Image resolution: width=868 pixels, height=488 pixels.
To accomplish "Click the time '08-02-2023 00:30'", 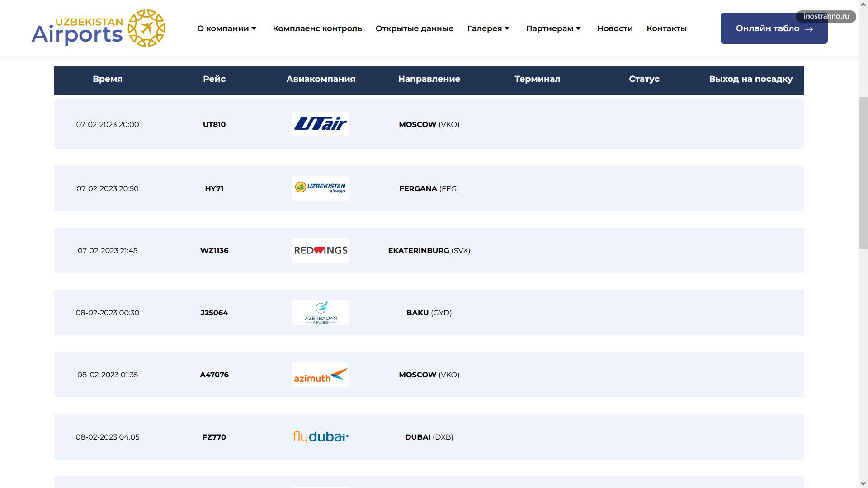I will pos(108,313).
